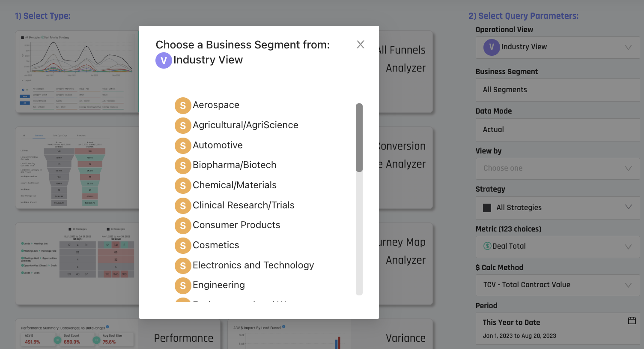The width and height of the screenshot is (644, 349).
Task: Click the Business Segment All Segments field
Action: click(558, 90)
